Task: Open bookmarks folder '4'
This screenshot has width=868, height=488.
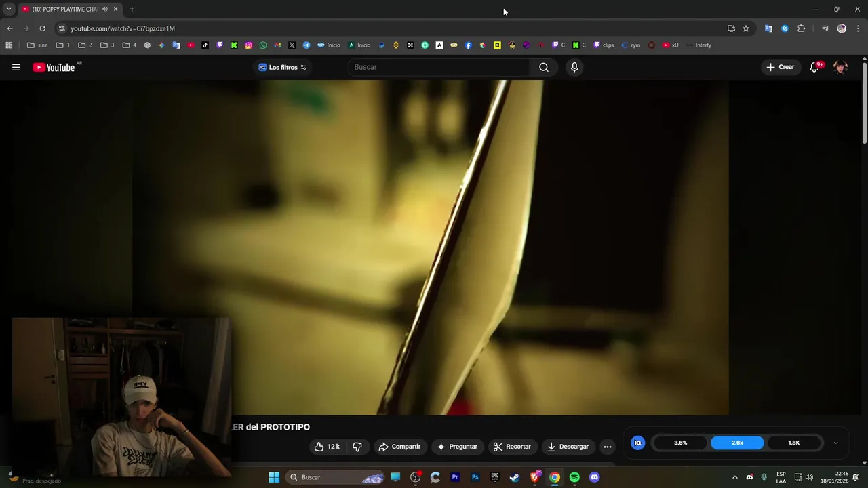Action: [129, 45]
